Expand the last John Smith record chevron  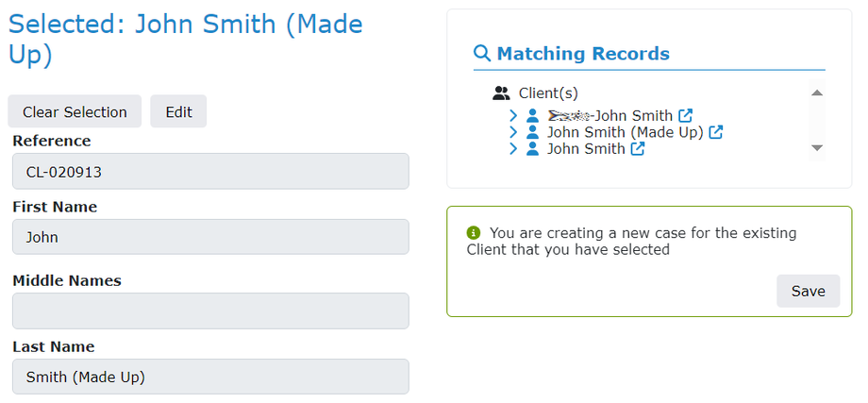(x=513, y=149)
